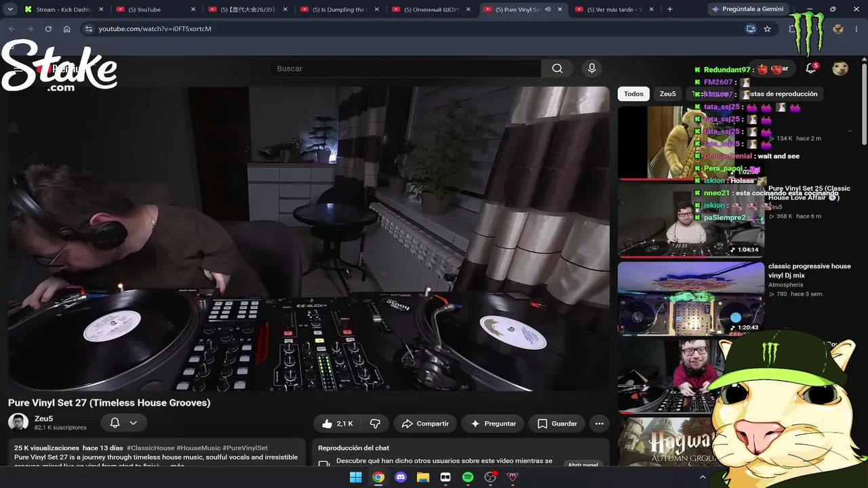Open File Explorer from the taskbar
Viewport: 868px width, 488px height.
[x=423, y=477]
